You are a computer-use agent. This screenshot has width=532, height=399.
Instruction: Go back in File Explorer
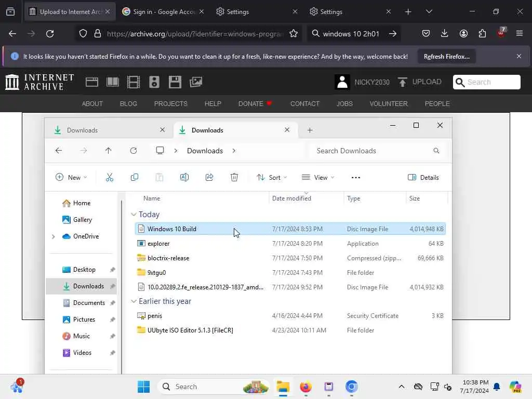point(59,151)
